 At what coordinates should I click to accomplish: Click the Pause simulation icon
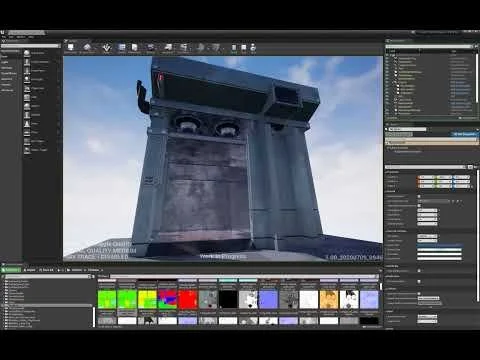(x=234, y=48)
